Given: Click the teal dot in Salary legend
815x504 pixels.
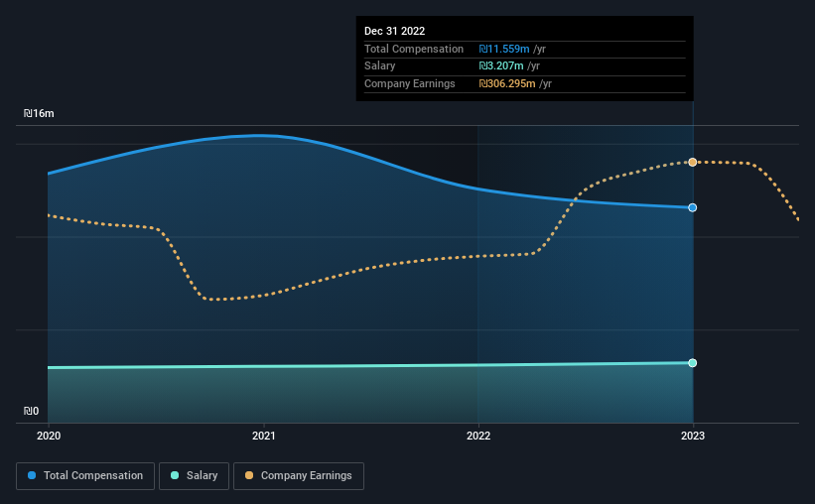Looking at the screenshot, I should pos(175,475).
